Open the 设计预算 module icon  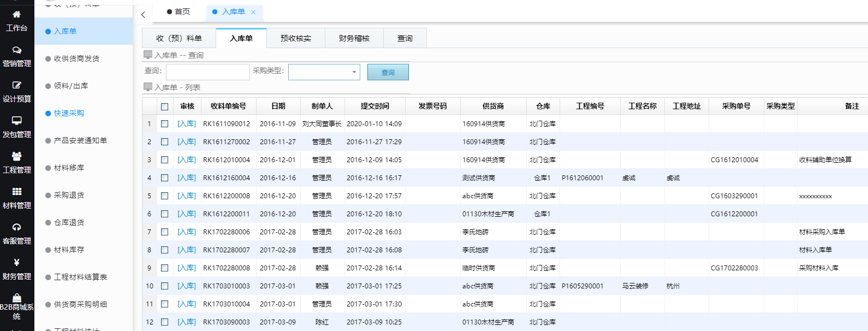16,86
